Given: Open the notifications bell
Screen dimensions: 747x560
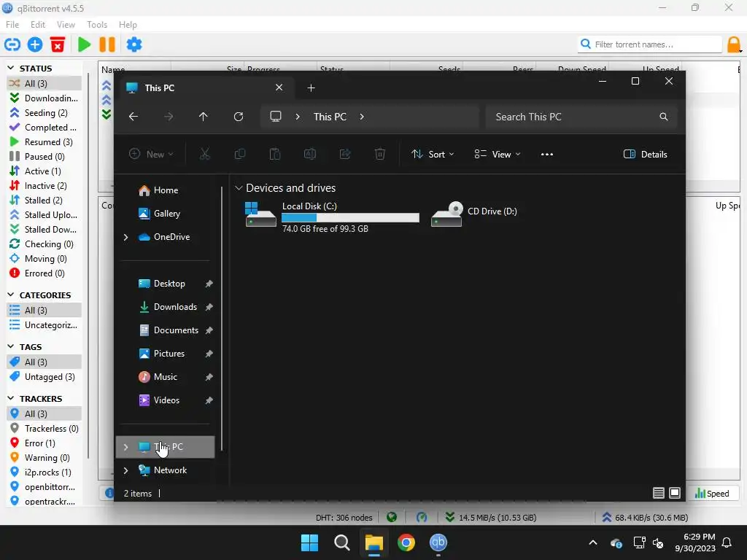Looking at the screenshot, I should (x=727, y=542).
